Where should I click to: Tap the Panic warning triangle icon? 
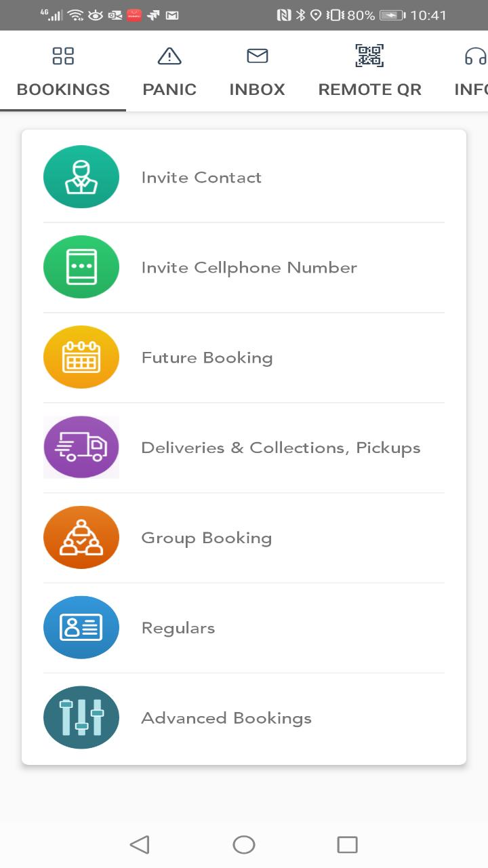tap(169, 56)
